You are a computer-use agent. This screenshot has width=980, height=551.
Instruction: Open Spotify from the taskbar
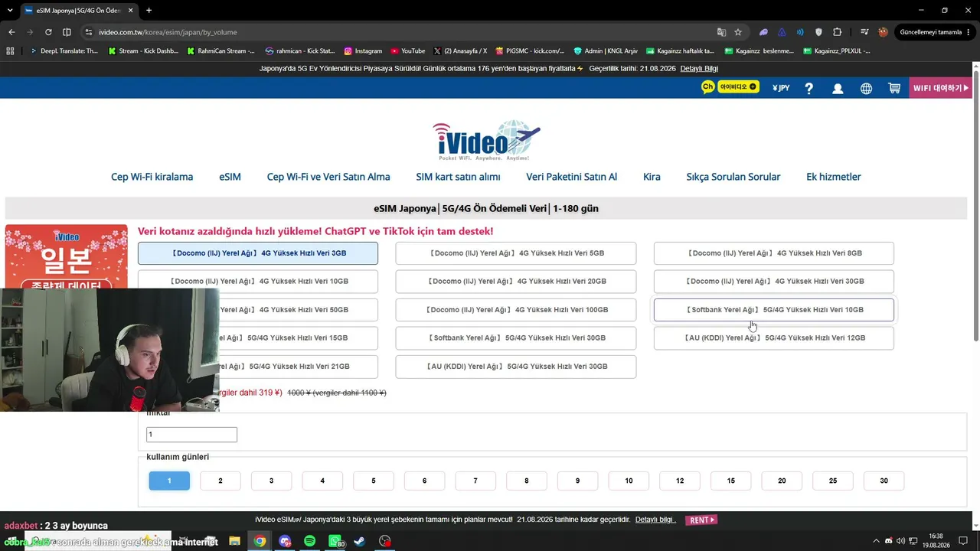[x=309, y=541]
